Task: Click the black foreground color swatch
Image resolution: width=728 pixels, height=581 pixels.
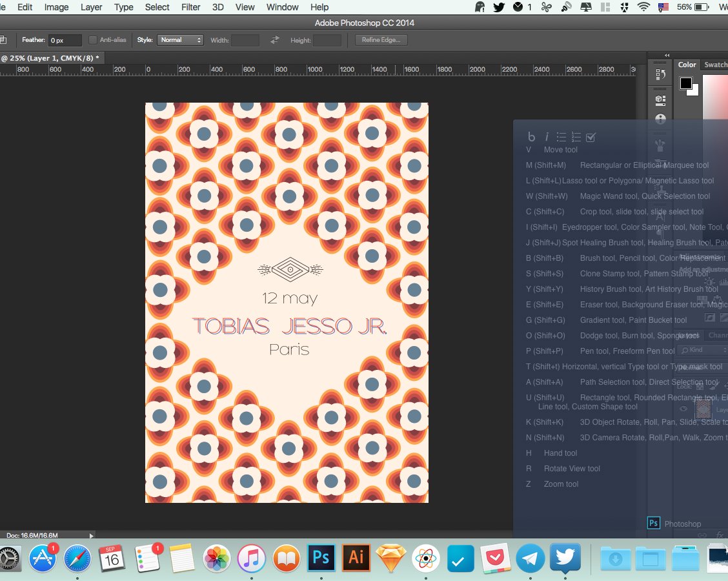Action: pyautogui.click(x=686, y=83)
